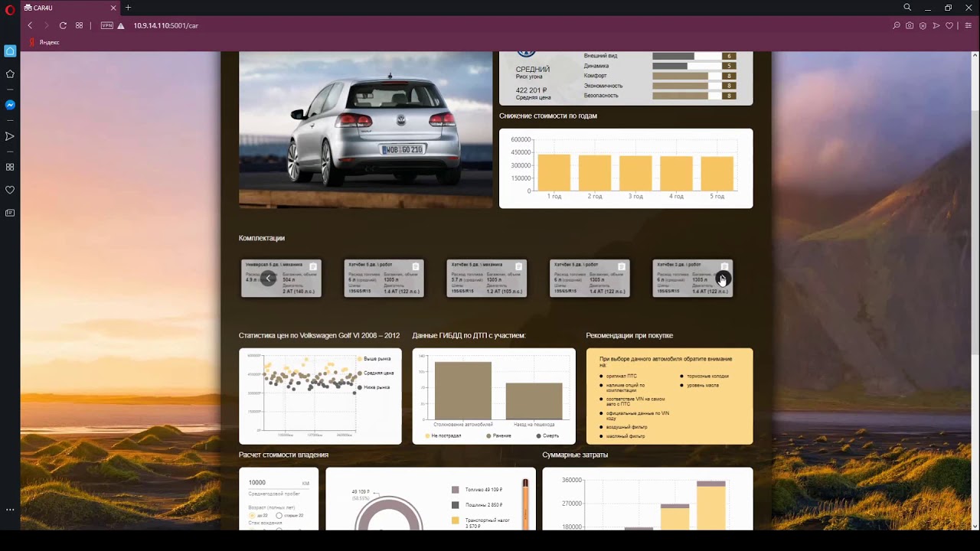Screen dimensions: 980x551
Task: Click the 'Смерть' legend entry
Action: pyautogui.click(x=548, y=435)
